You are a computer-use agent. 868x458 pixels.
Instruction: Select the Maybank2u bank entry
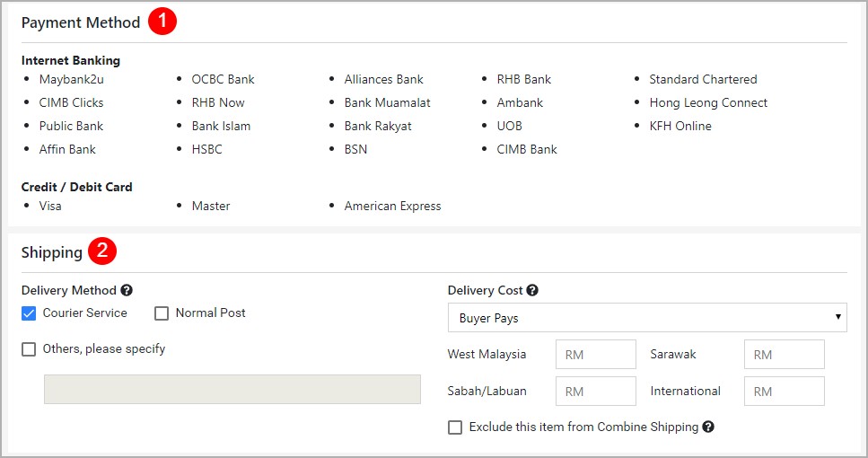72,79
